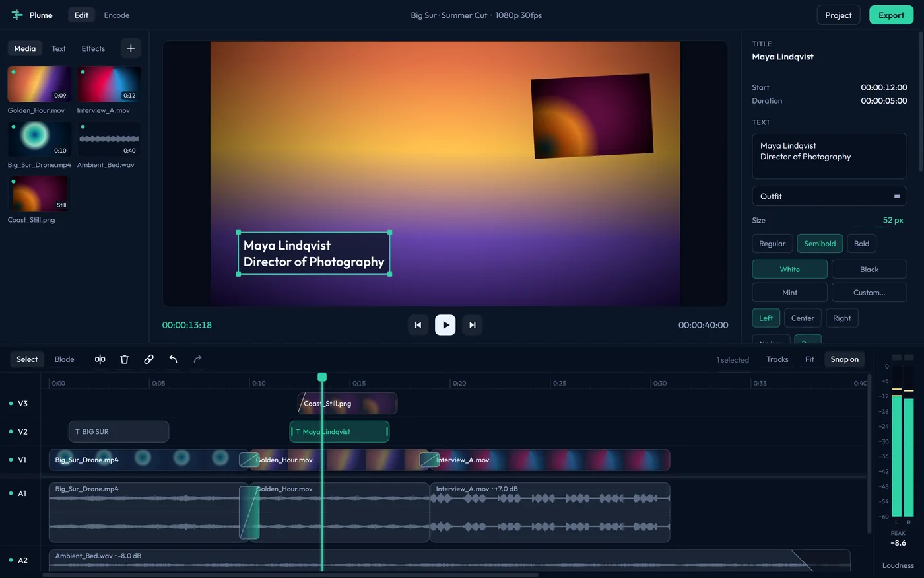Click the teal playhead handle on the ruler
This screenshot has width=924, height=578.
(x=322, y=377)
